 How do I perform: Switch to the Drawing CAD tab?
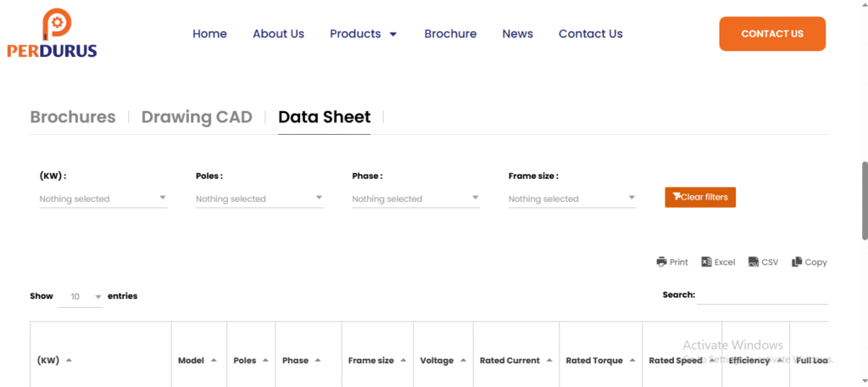click(197, 117)
